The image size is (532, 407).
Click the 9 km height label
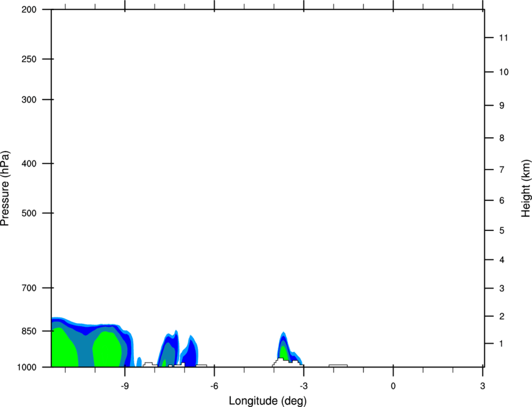tap(502, 106)
